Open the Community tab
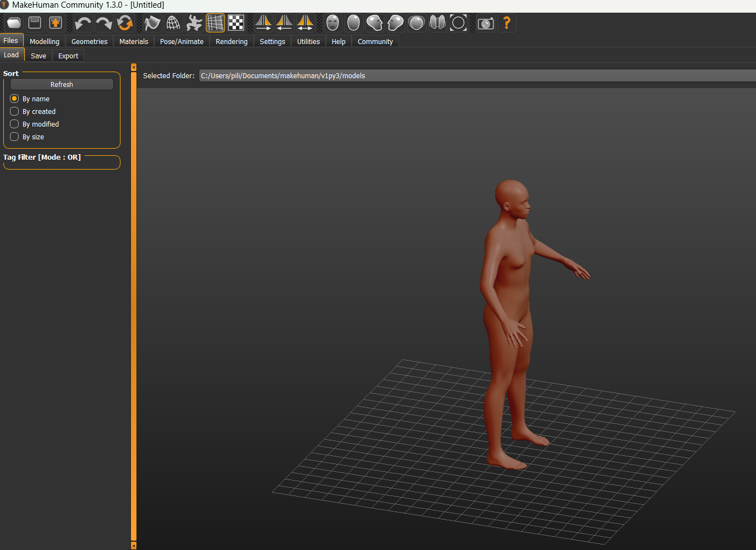The image size is (756, 550). point(375,42)
